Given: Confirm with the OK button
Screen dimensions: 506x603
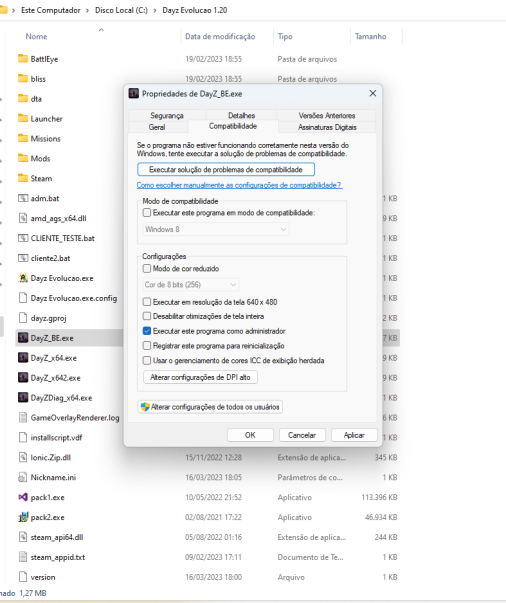Looking at the screenshot, I should pos(250,435).
